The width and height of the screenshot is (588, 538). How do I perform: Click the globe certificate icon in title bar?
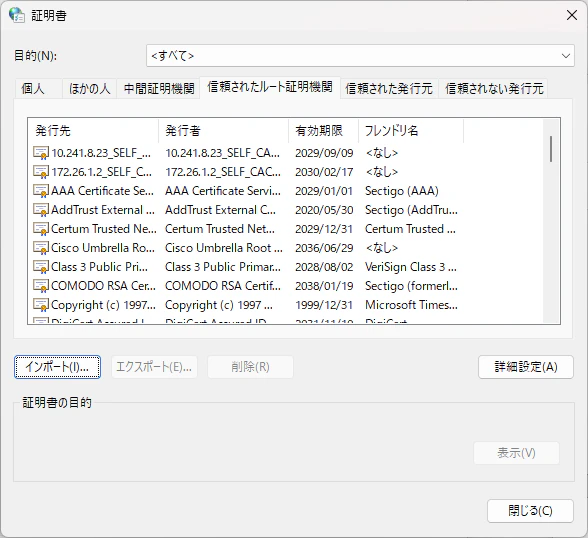17,15
